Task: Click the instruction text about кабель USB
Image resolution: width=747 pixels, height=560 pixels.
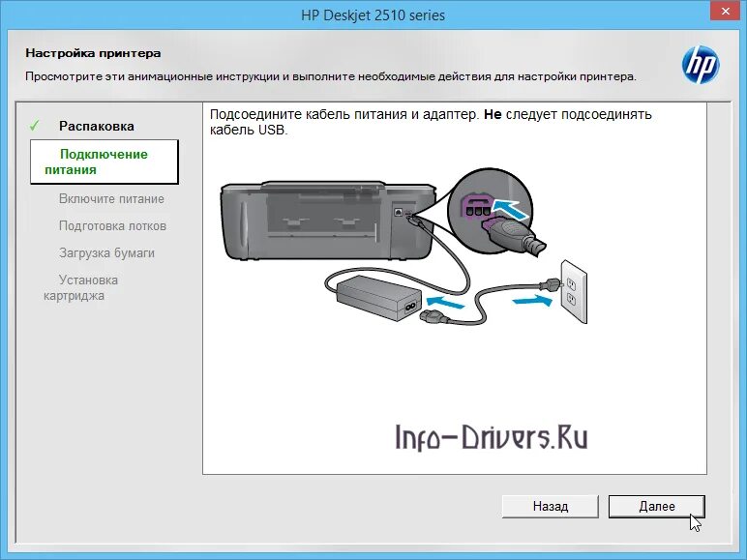Action: tap(431, 122)
